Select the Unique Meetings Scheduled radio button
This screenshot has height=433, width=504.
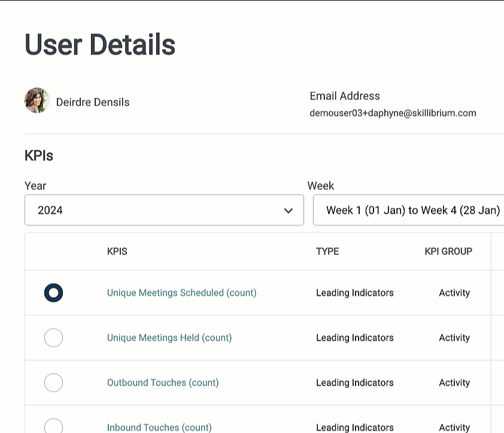[53, 293]
